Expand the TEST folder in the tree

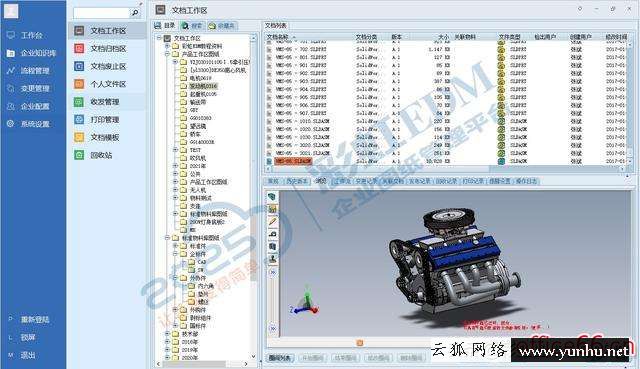tap(176, 150)
